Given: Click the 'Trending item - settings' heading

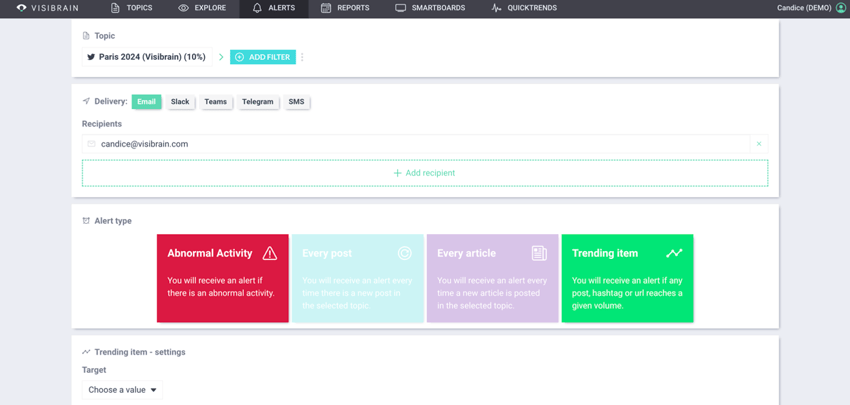Looking at the screenshot, I should 140,352.
